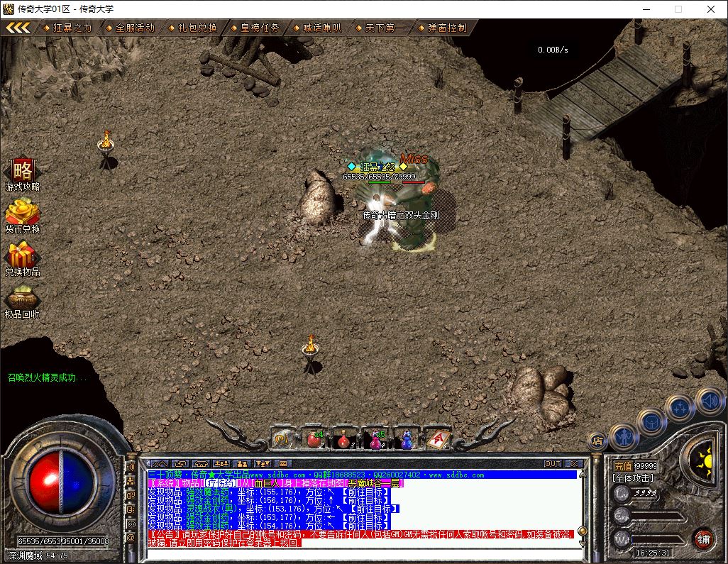Open the character equipment warrior icon
This screenshot has height=564, width=728.
[x=624, y=437]
